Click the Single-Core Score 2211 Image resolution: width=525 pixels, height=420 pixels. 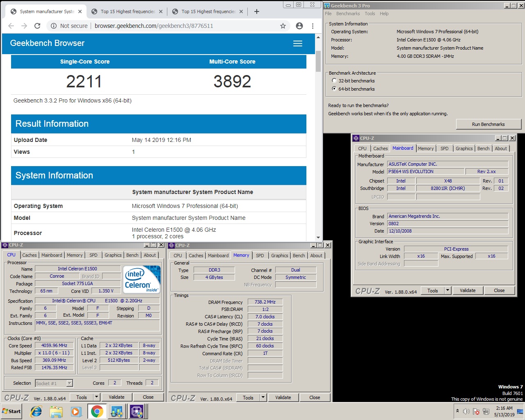click(84, 81)
